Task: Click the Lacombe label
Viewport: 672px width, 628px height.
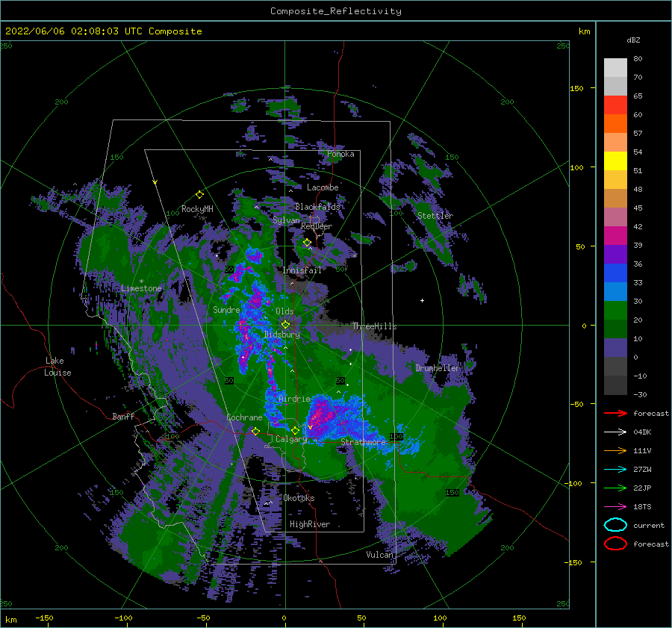Action: [x=323, y=187]
